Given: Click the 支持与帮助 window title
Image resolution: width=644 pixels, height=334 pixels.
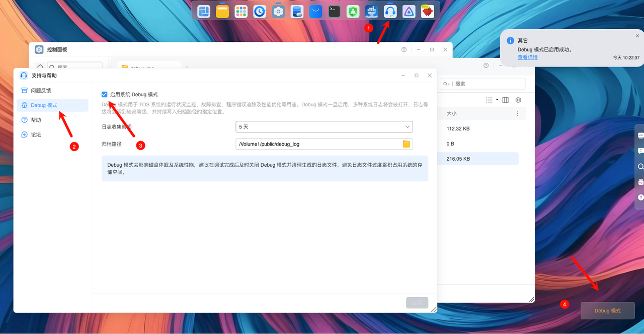Looking at the screenshot, I should (44, 76).
